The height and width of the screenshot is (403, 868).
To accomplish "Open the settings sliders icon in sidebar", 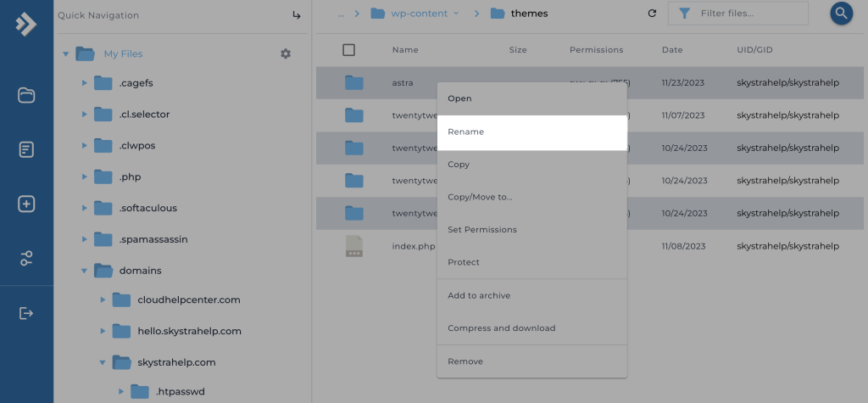I will pyautogui.click(x=26, y=258).
